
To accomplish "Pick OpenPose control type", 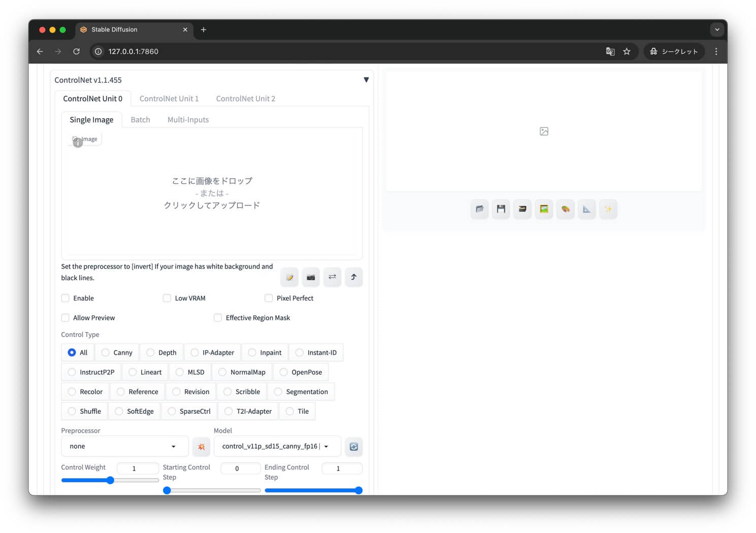I will (x=301, y=372).
